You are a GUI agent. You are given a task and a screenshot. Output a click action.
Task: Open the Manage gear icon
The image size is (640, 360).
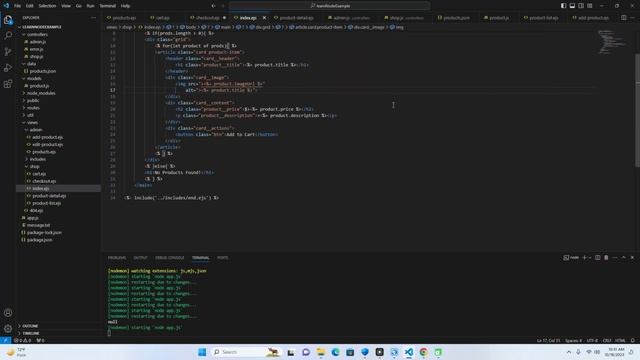tap(8, 329)
